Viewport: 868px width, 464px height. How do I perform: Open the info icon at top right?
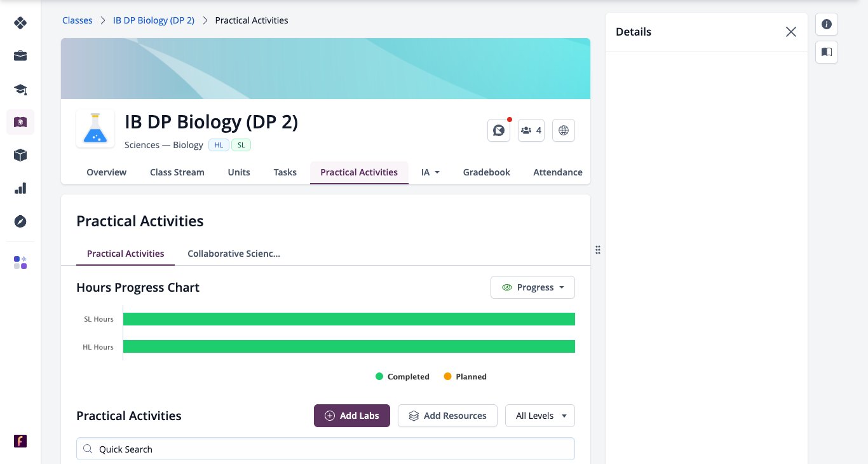827,24
